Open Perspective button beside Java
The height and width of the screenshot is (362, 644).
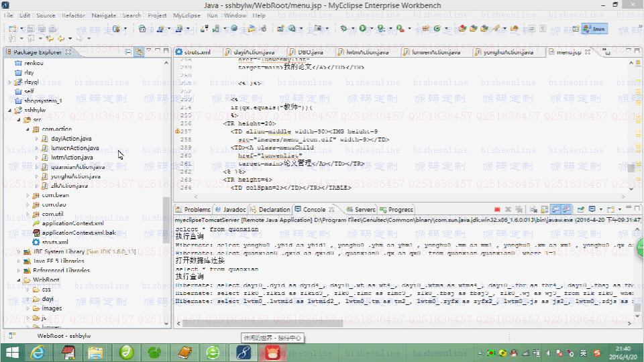click(x=576, y=29)
